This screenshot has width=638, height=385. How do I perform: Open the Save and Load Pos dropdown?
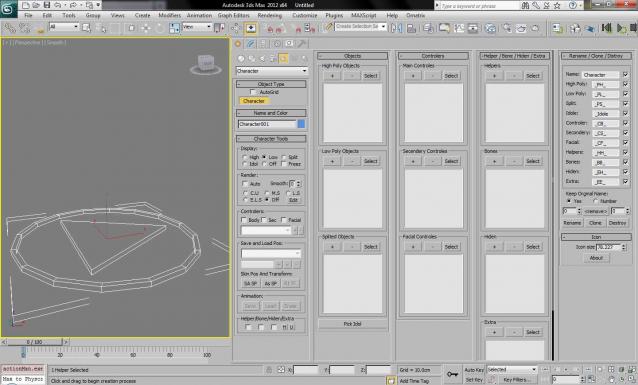(x=271, y=253)
